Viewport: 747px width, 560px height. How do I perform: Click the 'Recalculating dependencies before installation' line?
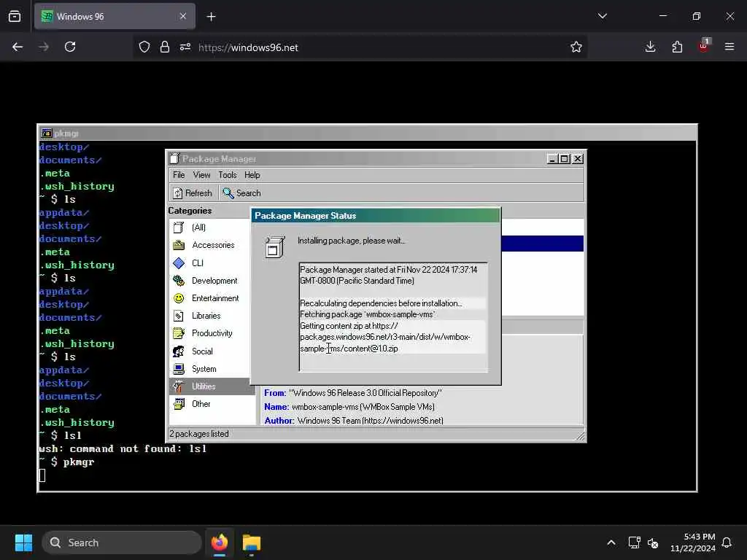(x=381, y=303)
